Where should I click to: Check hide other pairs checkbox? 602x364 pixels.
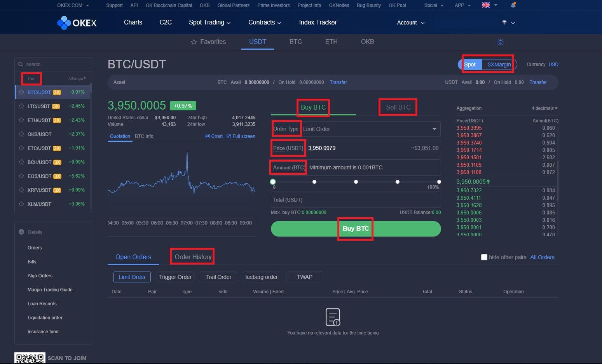pyautogui.click(x=484, y=257)
